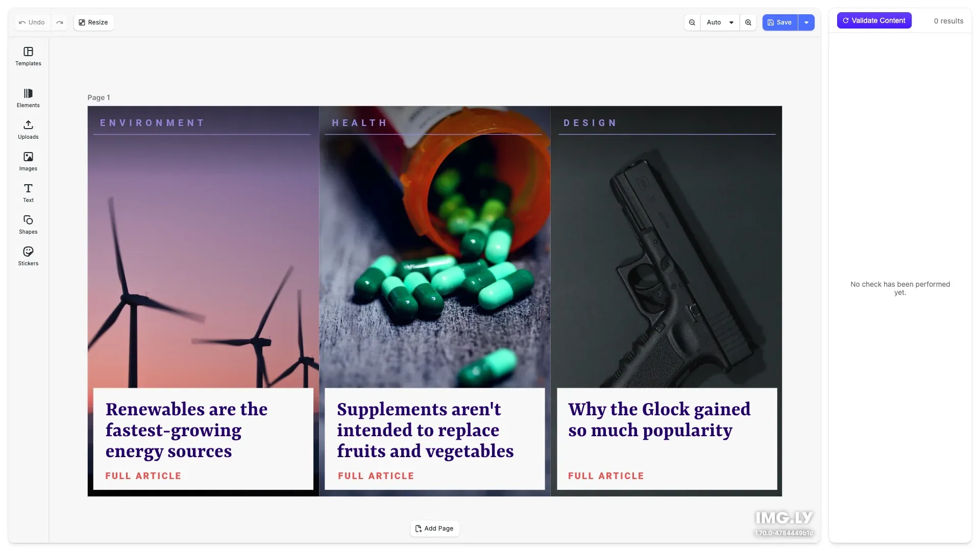The image size is (980, 551).
Task: Select the Text tool
Action: [x=28, y=193]
